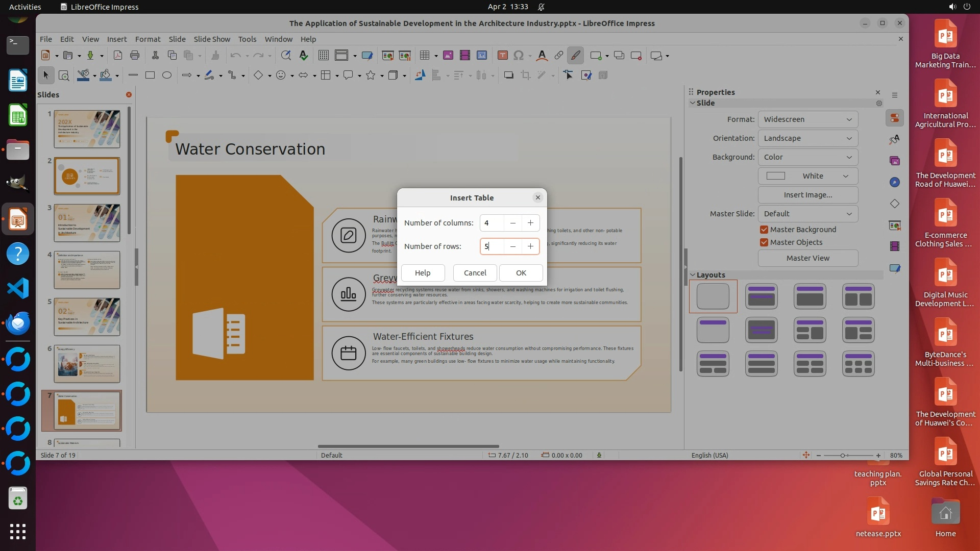Collapse the Layouts section expander

point(693,275)
